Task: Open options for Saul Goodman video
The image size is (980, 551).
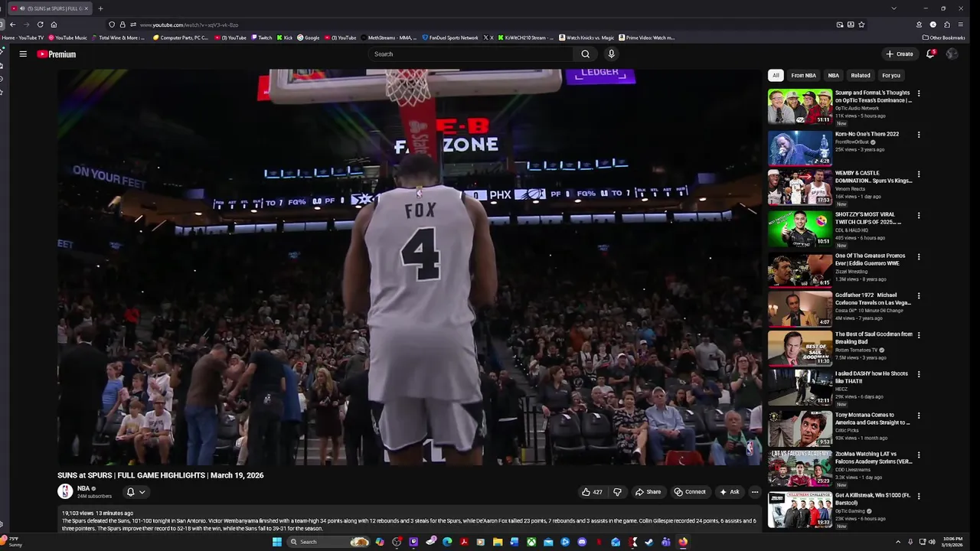Action: pos(919,335)
